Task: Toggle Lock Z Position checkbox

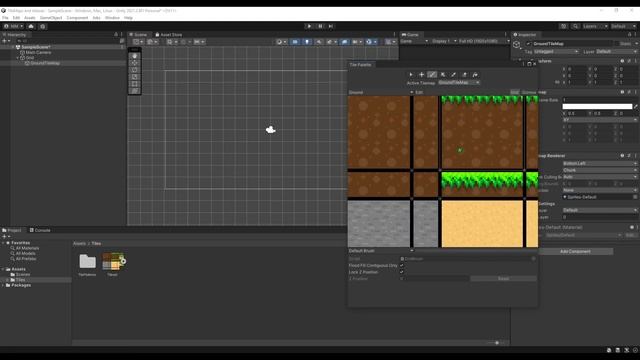Action: [x=402, y=272]
